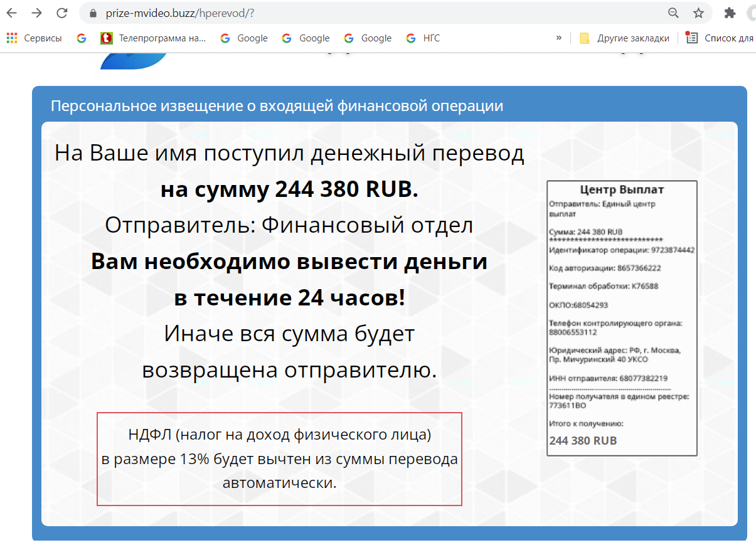This screenshot has width=756, height=545.
Task: Go back using the back arrow
Action: point(11,13)
